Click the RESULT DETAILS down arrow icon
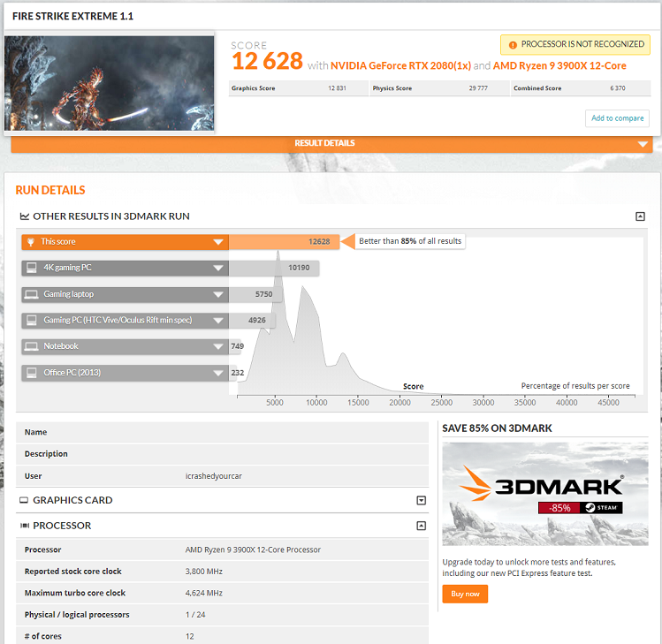 [x=643, y=144]
